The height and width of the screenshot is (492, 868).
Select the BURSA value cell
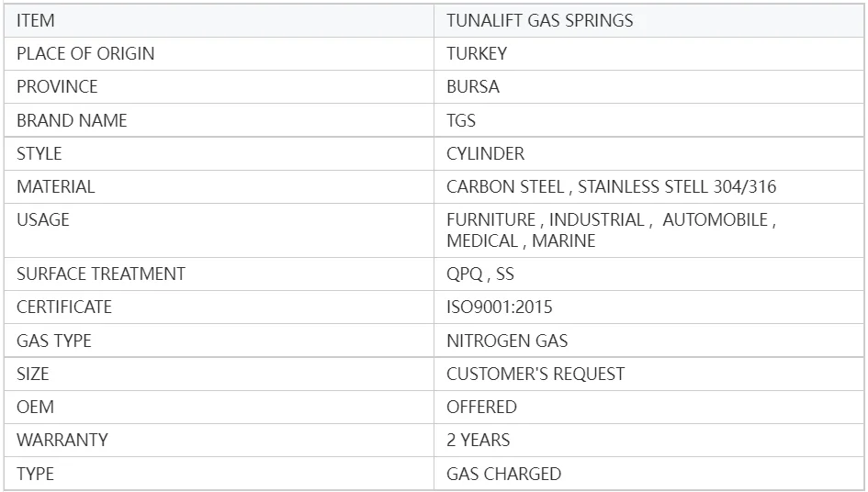tap(472, 86)
